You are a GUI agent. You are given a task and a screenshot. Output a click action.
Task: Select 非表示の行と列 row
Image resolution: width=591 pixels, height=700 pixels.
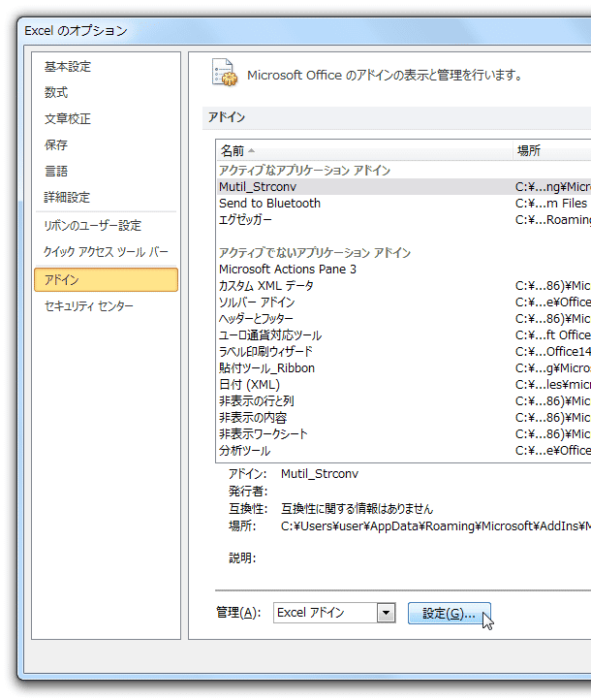[404, 401]
